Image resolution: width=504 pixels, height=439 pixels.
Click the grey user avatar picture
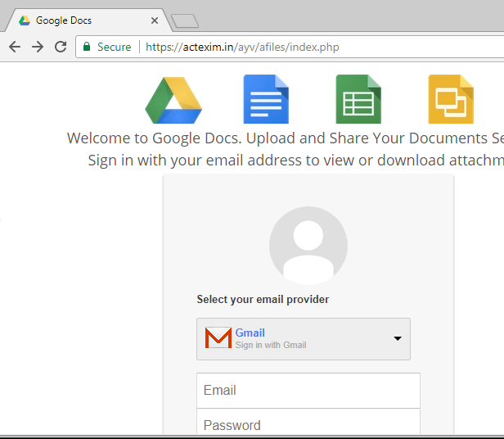pos(308,246)
